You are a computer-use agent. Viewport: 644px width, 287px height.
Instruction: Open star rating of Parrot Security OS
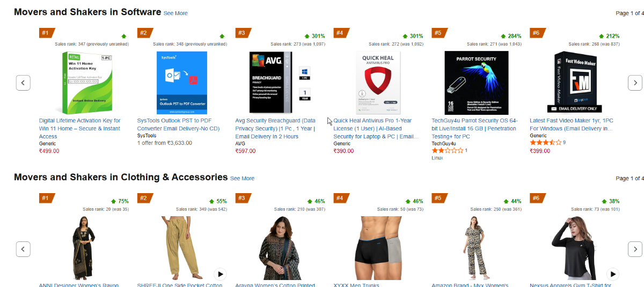[x=447, y=151]
